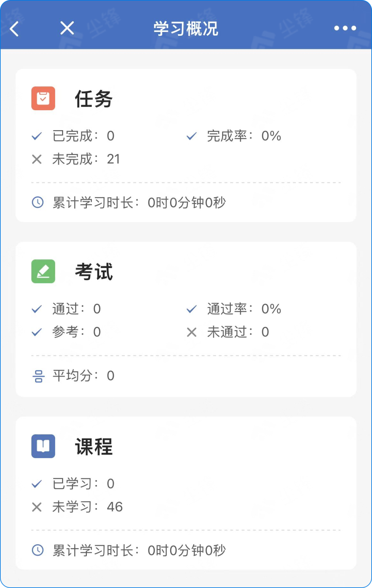Image resolution: width=372 pixels, height=588 pixels.
Task: Click the blue 课程 book icon
Action: (x=43, y=446)
